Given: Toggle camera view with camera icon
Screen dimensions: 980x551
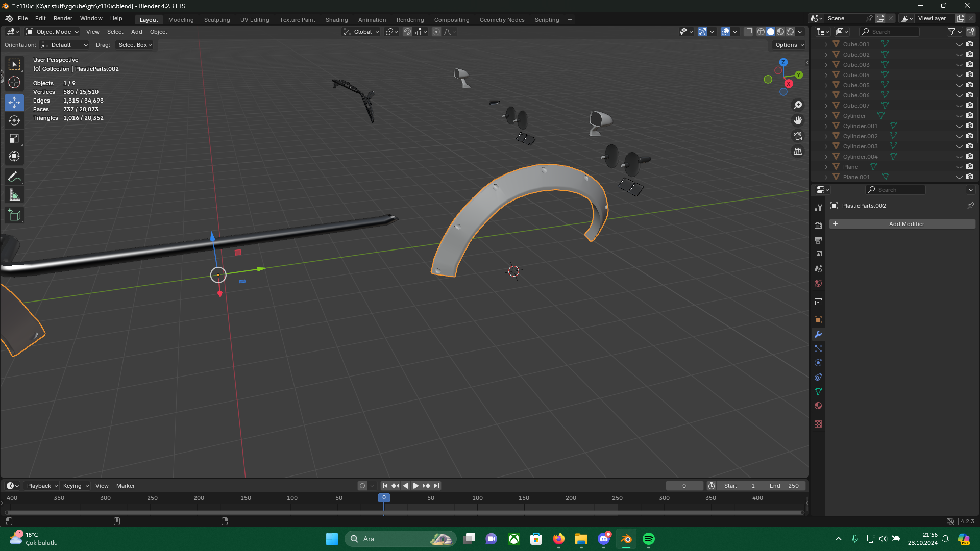Looking at the screenshot, I should [797, 136].
